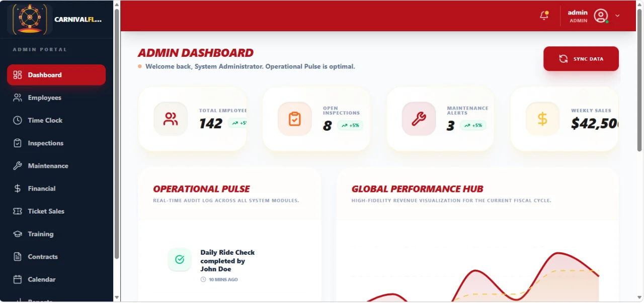The height and width of the screenshot is (303, 644).
Task: Click the Admin Dashboard title
Action: pyautogui.click(x=196, y=53)
